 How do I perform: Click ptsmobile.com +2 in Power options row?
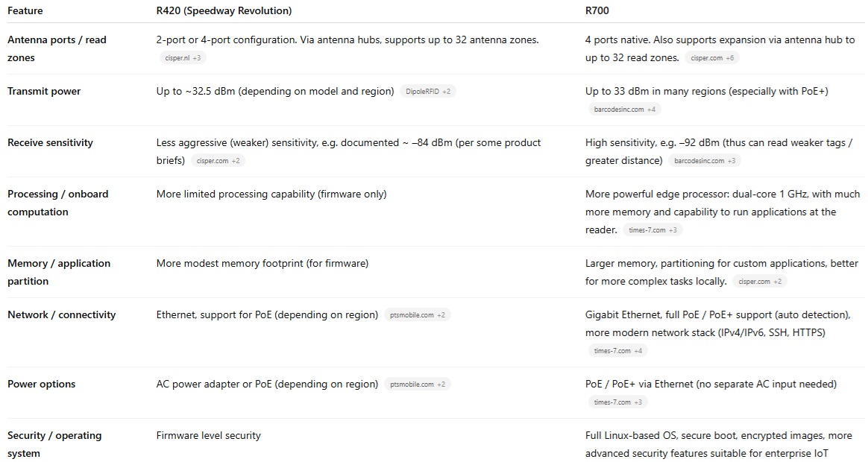click(x=417, y=385)
